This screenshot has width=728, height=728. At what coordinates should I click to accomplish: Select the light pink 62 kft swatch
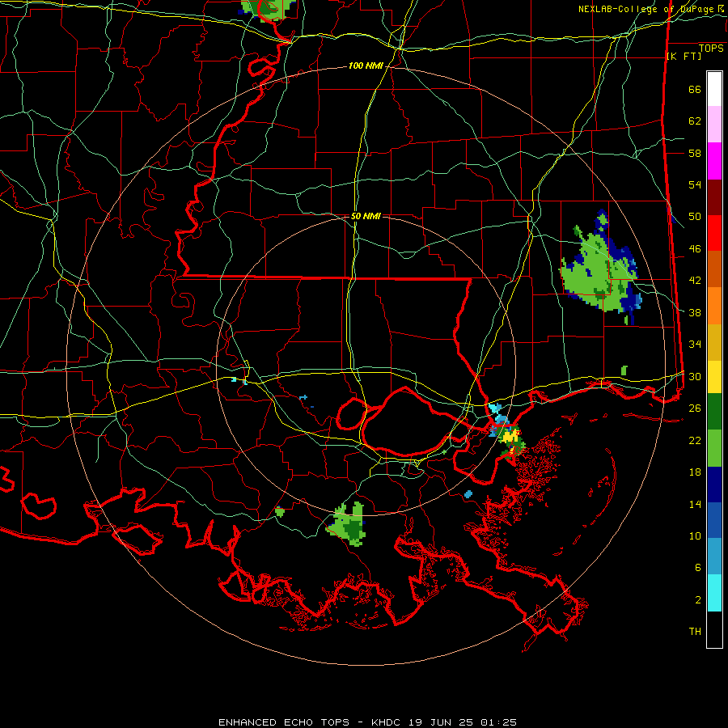(x=714, y=125)
